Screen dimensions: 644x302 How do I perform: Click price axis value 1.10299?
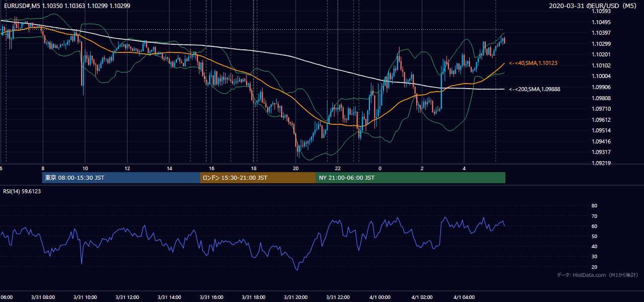point(601,44)
